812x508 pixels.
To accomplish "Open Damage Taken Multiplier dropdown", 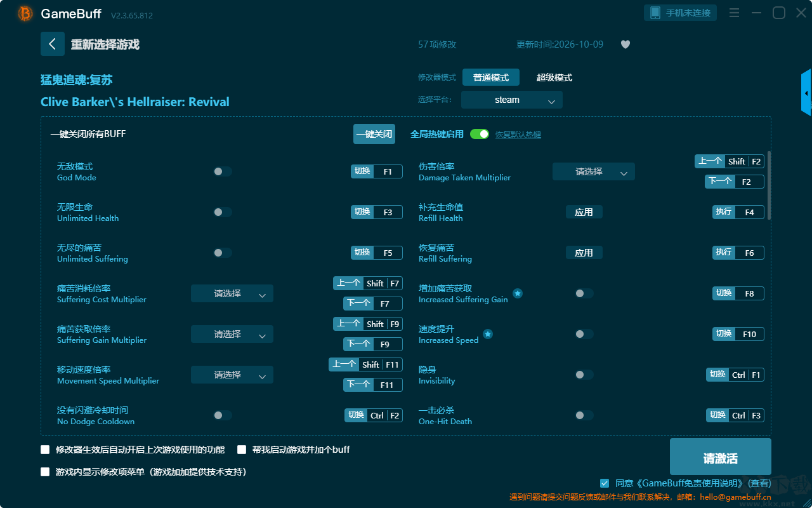I will pos(594,171).
